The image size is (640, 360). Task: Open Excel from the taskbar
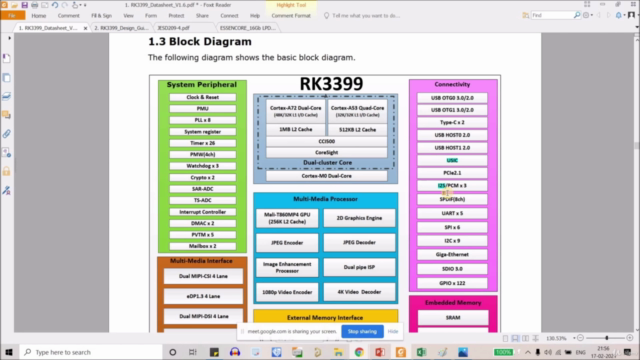click(421, 352)
